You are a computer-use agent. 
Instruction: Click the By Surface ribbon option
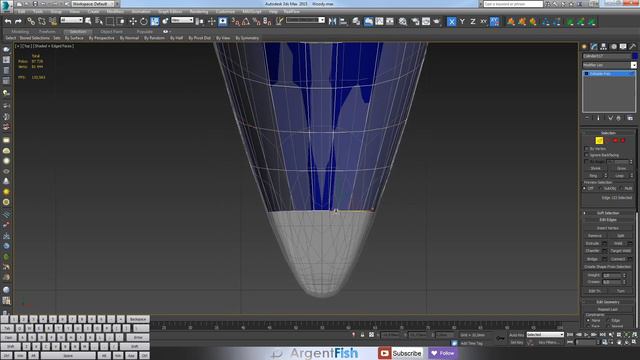click(x=74, y=38)
